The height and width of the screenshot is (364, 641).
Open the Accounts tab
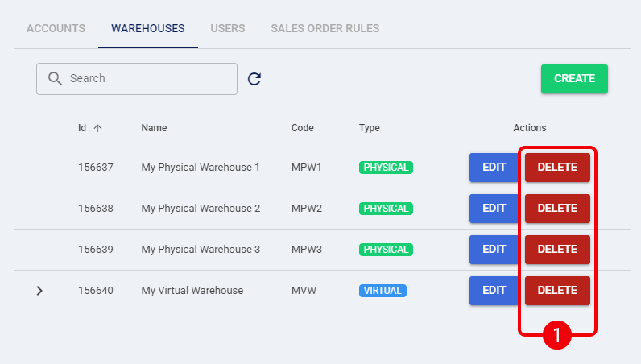click(56, 29)
